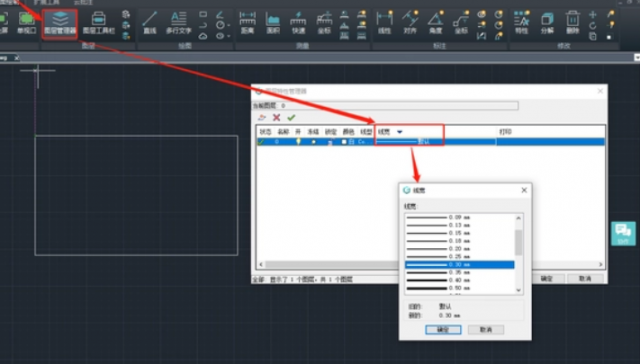Toggle freeze sun icon for layer 0
This screenshot has height=364, width=640.
pyautogui.click(x=313, y=142)
